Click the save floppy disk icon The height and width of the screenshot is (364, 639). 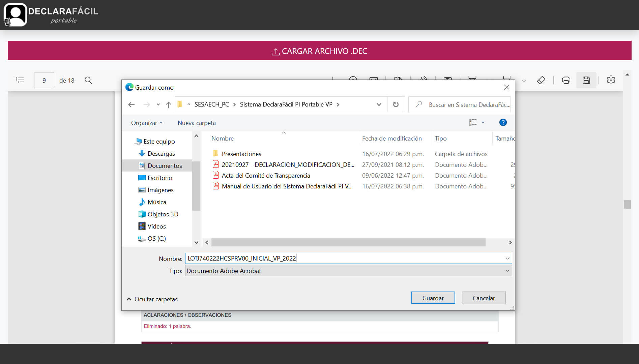point(586,80)
